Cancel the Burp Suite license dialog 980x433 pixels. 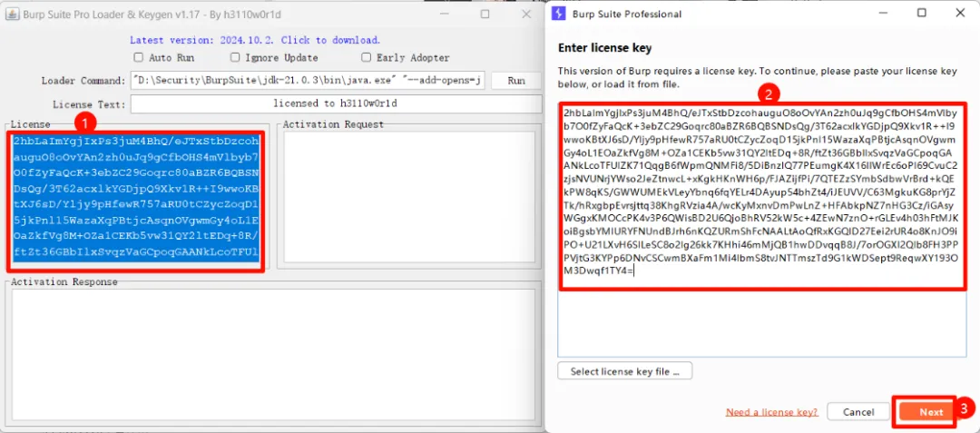tap(858, 412)
